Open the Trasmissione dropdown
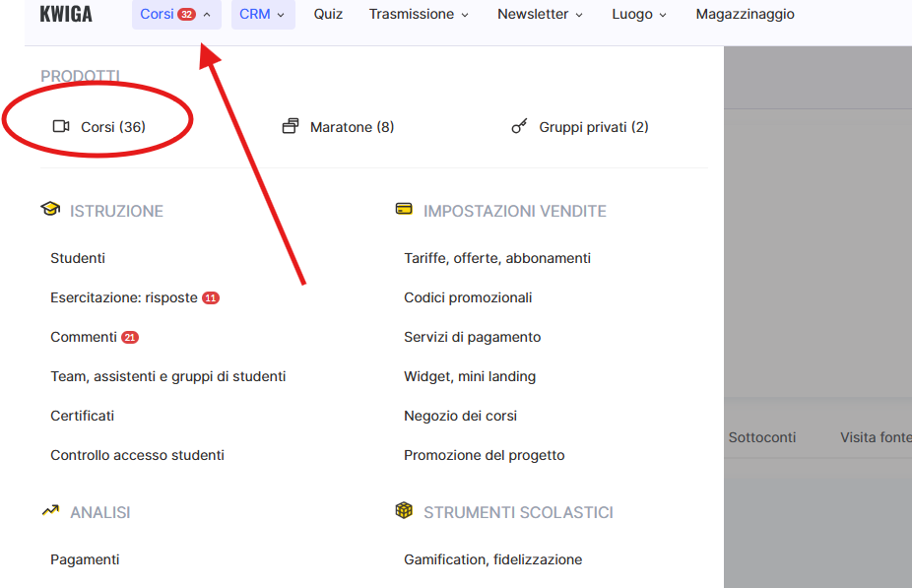Screen dimensions: 912x588 click(x=419, y=15)
